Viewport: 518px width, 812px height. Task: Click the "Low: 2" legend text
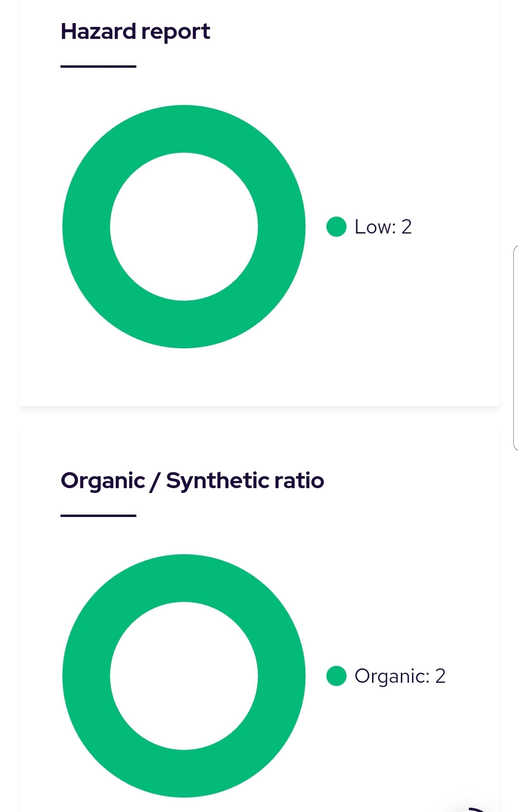click(x=383, y=227)
